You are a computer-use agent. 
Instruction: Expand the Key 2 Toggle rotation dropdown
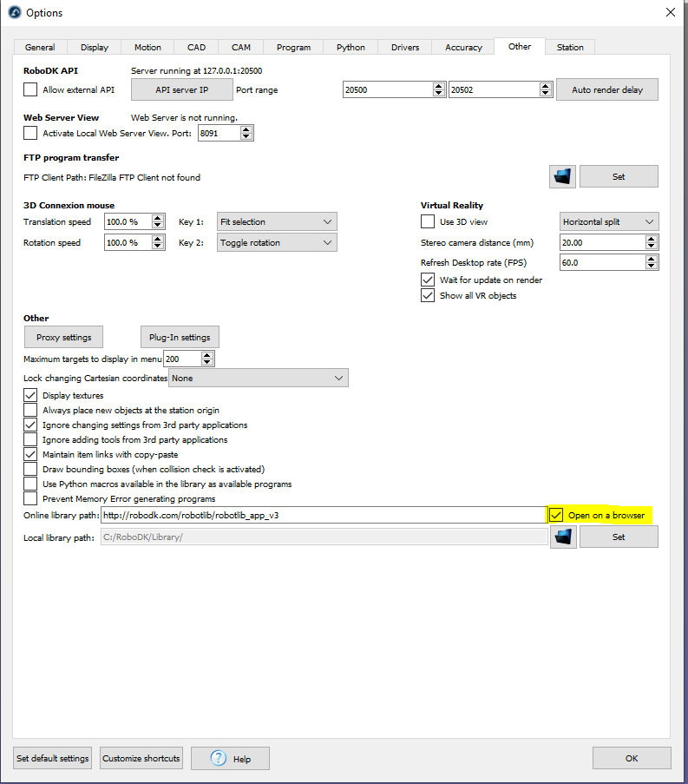[x=276, y=243]
